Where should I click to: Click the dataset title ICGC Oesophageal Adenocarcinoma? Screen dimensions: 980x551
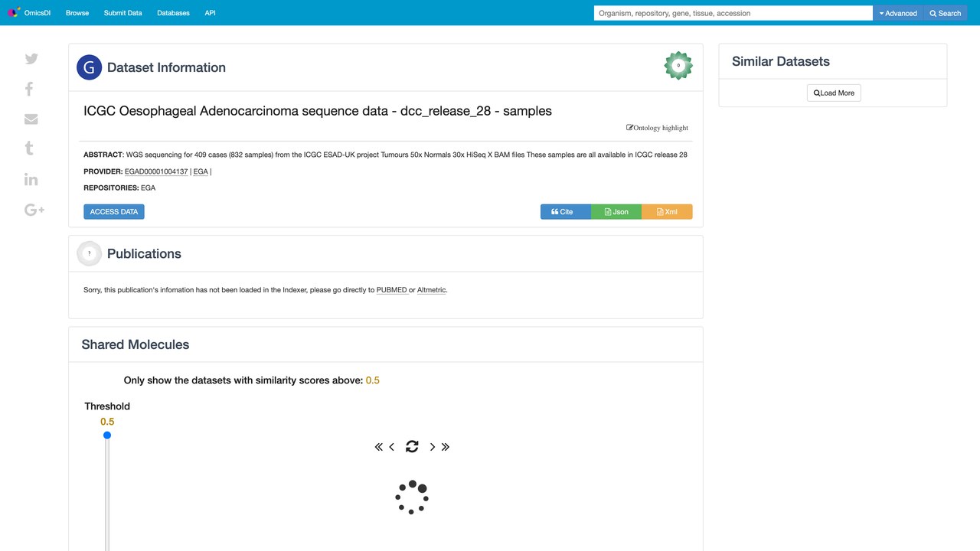pos(318,111)
